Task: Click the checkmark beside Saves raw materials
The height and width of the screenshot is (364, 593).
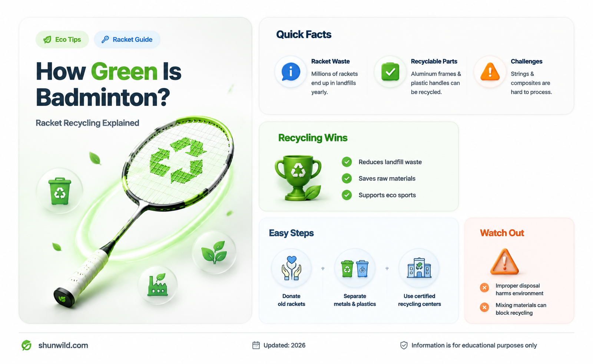Action: [x=347, y=178]
